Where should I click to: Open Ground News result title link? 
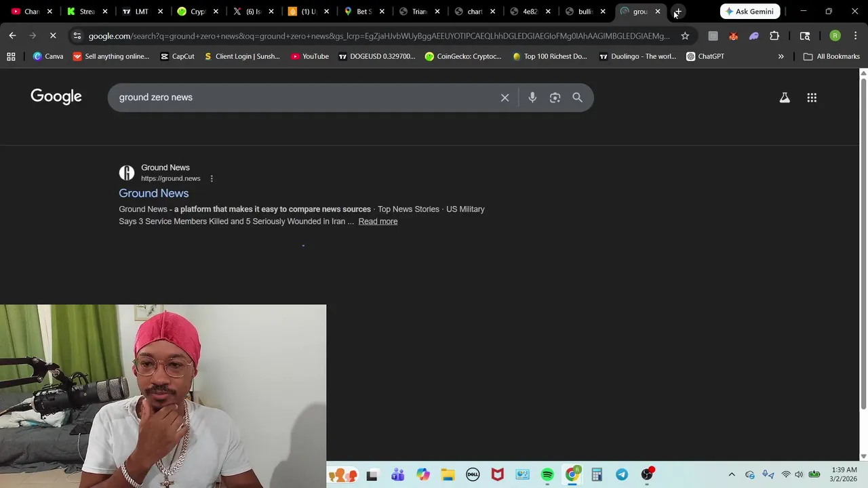154,193
